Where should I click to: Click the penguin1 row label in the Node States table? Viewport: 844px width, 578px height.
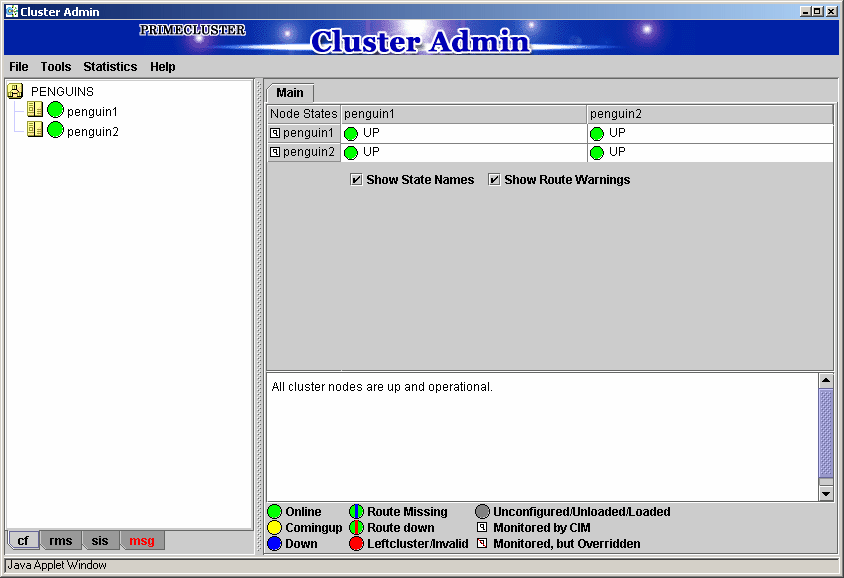[x=308, y=132]
